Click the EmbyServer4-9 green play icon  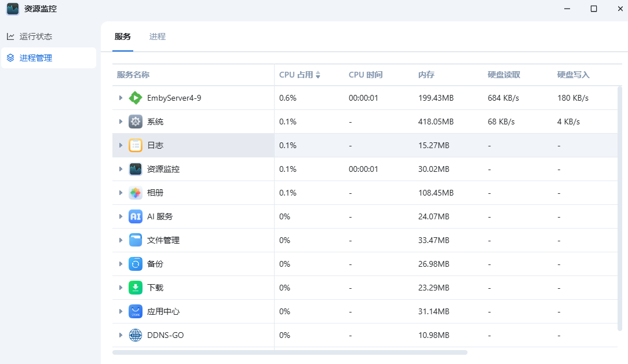(x=136, y=98)
